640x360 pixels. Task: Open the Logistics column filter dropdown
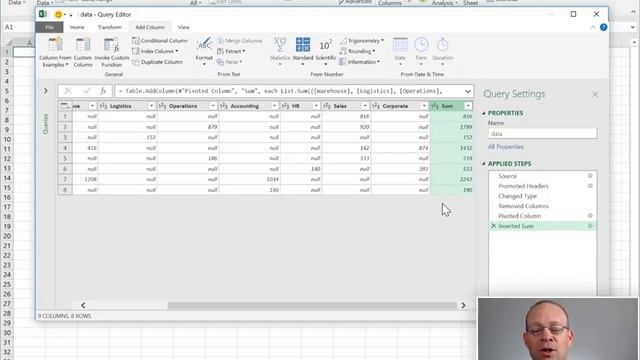(x=151, y=106)
